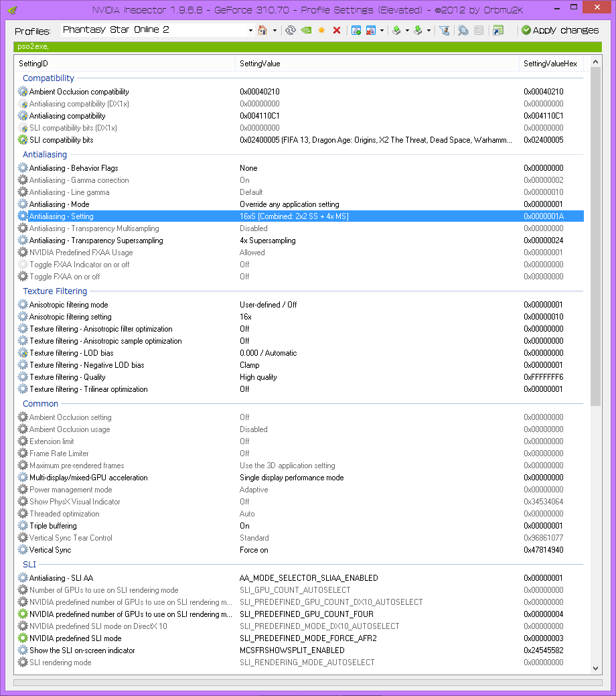Click gear icon beside Frame Rate Limiter
The image size is (616, 696).
pyautogui.click(x=23, y=454)
